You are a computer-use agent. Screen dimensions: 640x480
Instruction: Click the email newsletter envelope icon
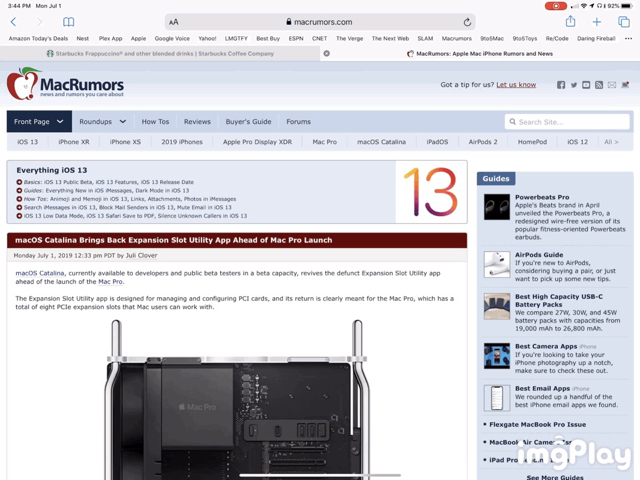point(611,84)
